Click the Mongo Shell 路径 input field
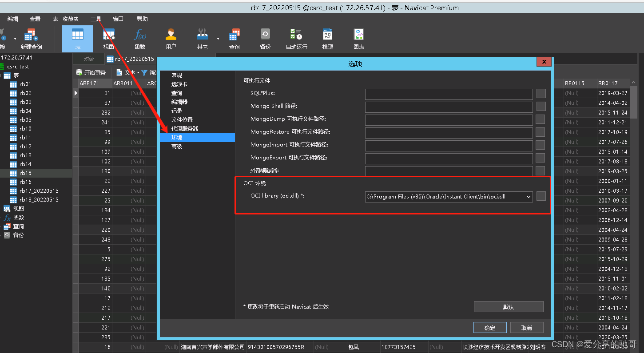 [x=449, y=107]
